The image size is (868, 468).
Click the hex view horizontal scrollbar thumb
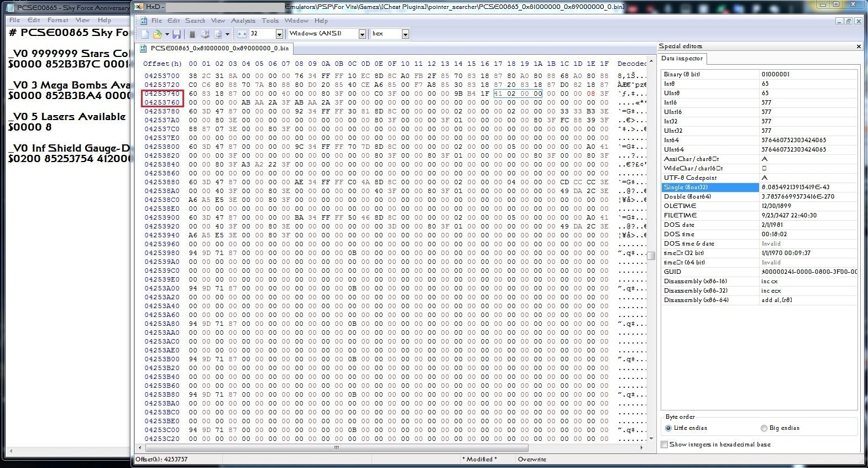coord(336,448)
